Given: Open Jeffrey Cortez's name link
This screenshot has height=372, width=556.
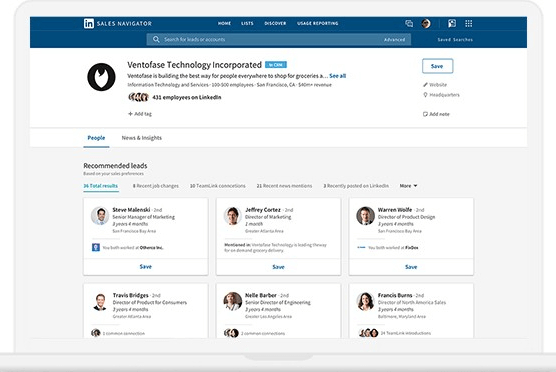Looking at the screenshot, I should pos(263,210).
